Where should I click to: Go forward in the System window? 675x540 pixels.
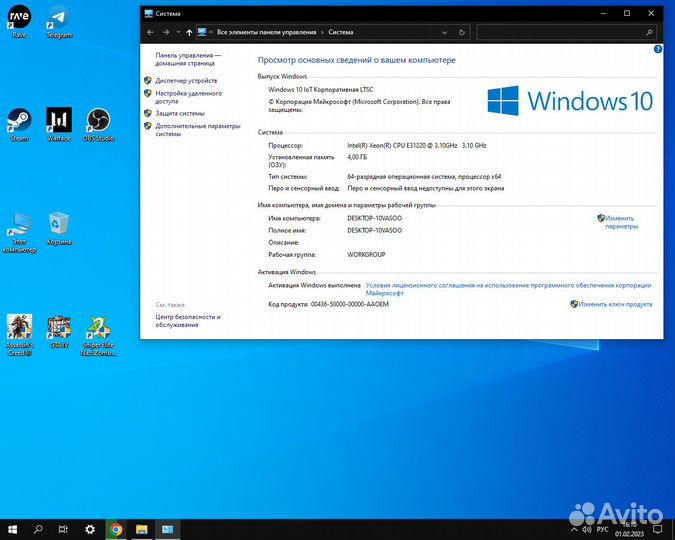(x=166, y=32)
